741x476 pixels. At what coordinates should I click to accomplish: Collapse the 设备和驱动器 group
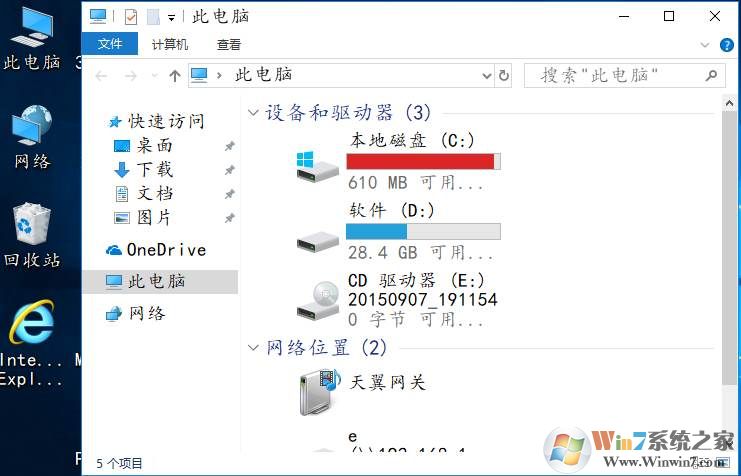click(x=253, y=113)
